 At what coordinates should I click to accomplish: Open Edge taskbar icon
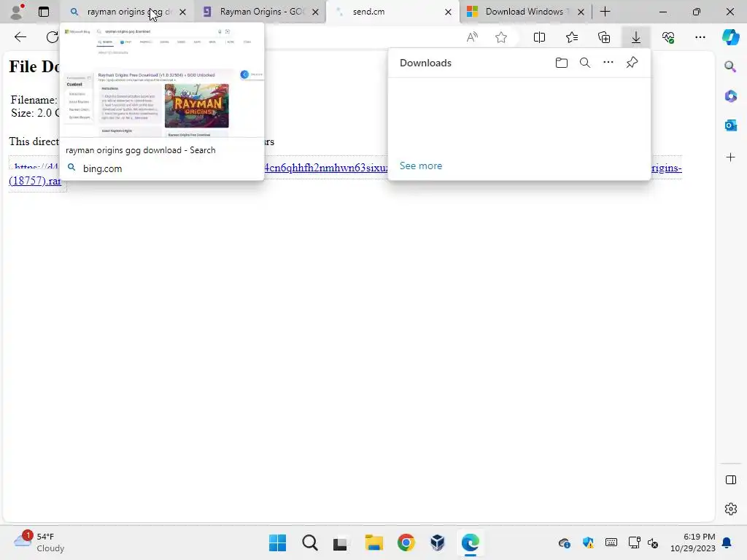point(471,542)
